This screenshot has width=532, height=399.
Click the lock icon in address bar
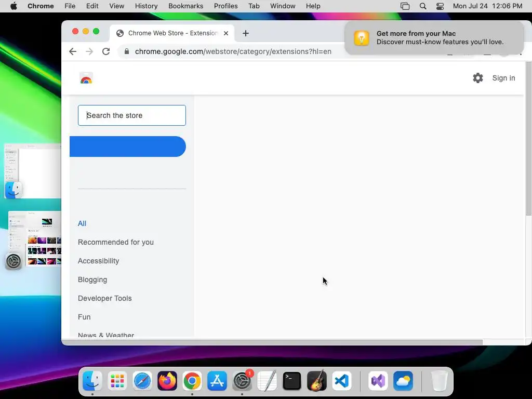click(x=127, y=51)
